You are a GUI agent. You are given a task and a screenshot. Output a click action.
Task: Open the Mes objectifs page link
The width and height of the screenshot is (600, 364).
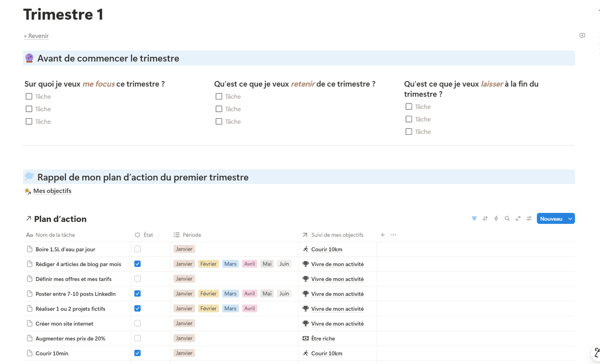(x=52, y=191)
